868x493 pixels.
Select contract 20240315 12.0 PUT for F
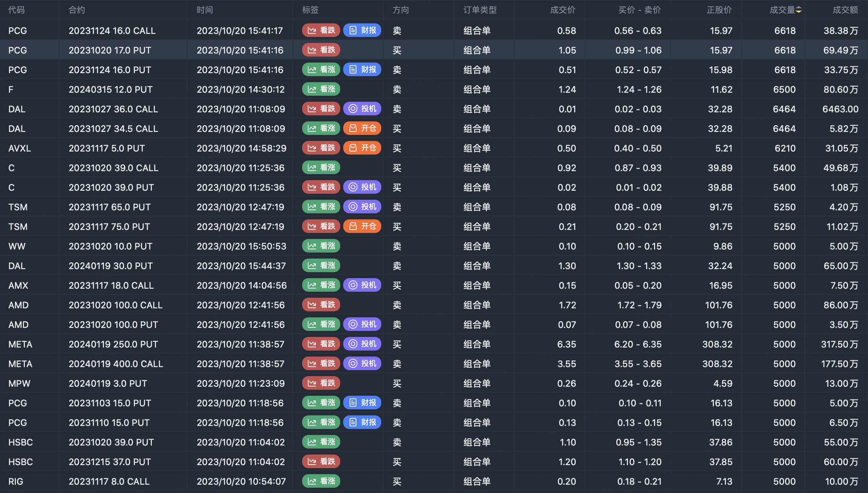[111, 89]
